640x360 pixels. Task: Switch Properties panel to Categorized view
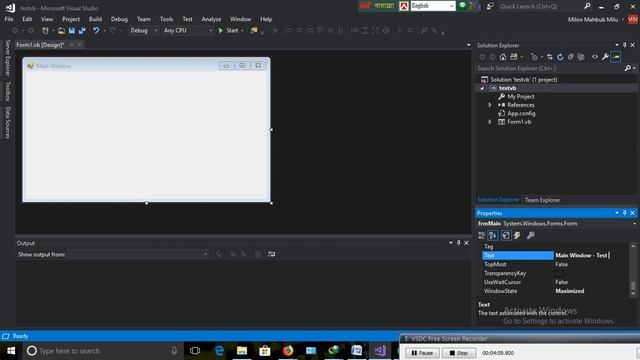pyautogui.click(x=482, y=236)
